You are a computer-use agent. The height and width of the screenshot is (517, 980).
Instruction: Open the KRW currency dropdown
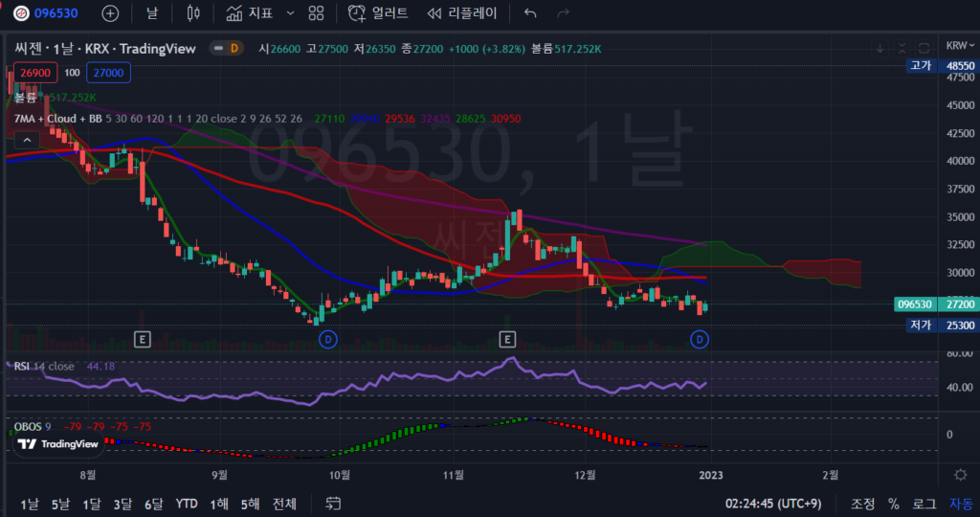(x=958, y=46)
